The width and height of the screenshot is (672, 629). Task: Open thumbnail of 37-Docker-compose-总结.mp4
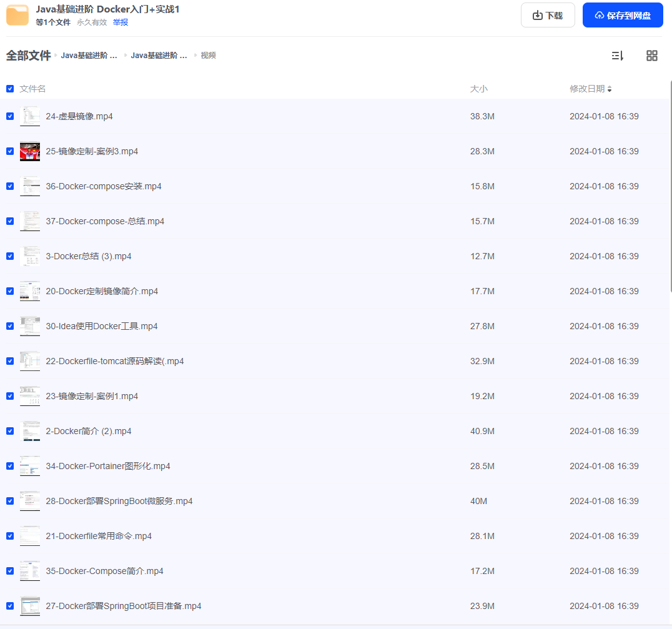point(30,221)
